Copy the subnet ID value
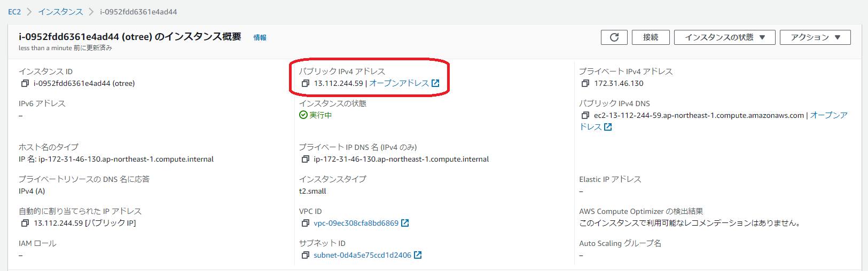 tap(306, 255)
